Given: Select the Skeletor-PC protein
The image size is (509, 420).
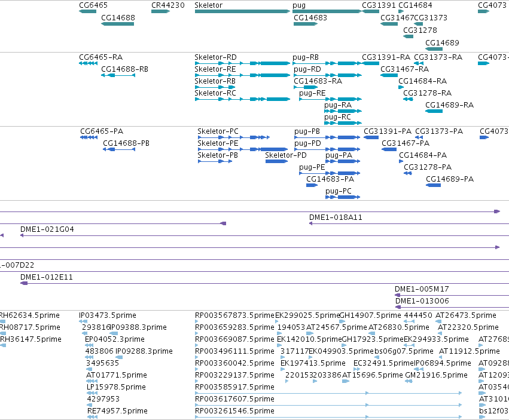Looking at the screenshot, I should pos(234,137).
